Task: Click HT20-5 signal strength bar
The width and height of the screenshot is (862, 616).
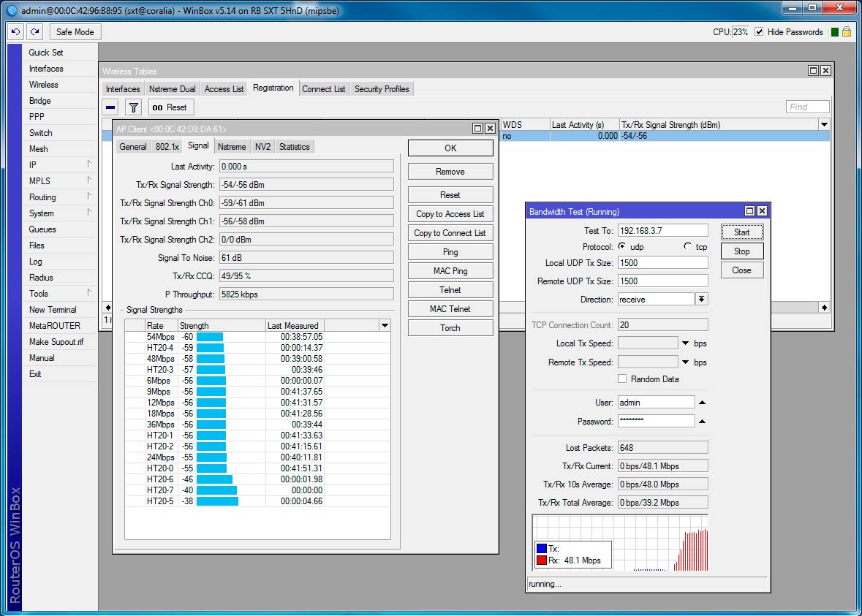Action: pos(218,501)
